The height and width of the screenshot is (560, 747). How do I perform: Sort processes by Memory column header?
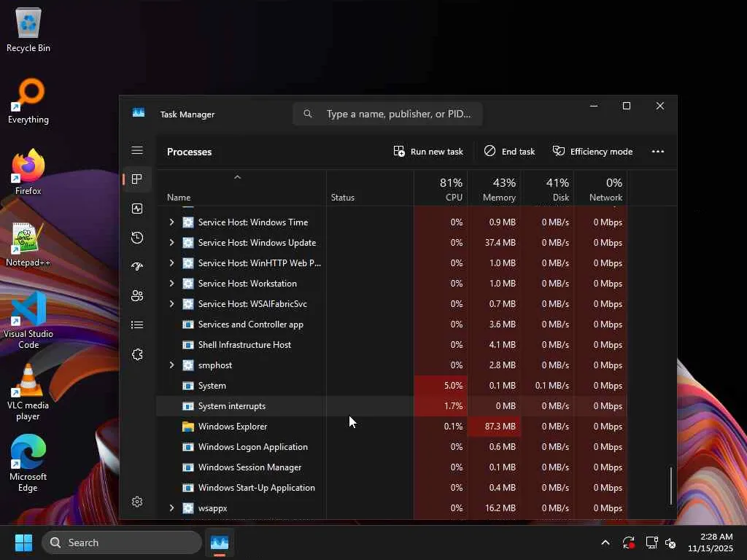click(x=494, y=189)
